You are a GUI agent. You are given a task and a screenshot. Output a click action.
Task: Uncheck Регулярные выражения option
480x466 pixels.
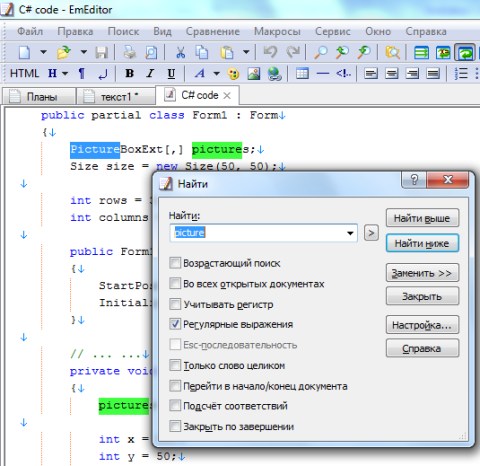coord(175,324)
